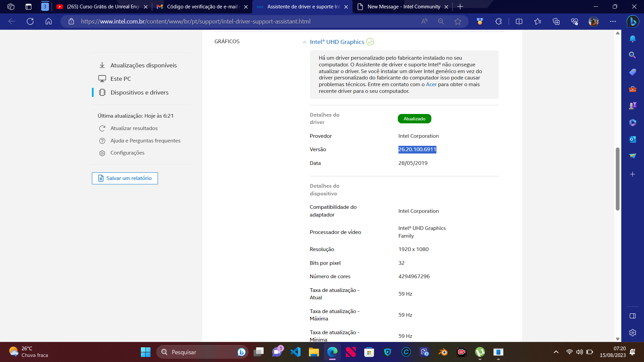Open the Acer link in driver notice
The height and width of the screenshot is (362, 644).
[431, 84]
